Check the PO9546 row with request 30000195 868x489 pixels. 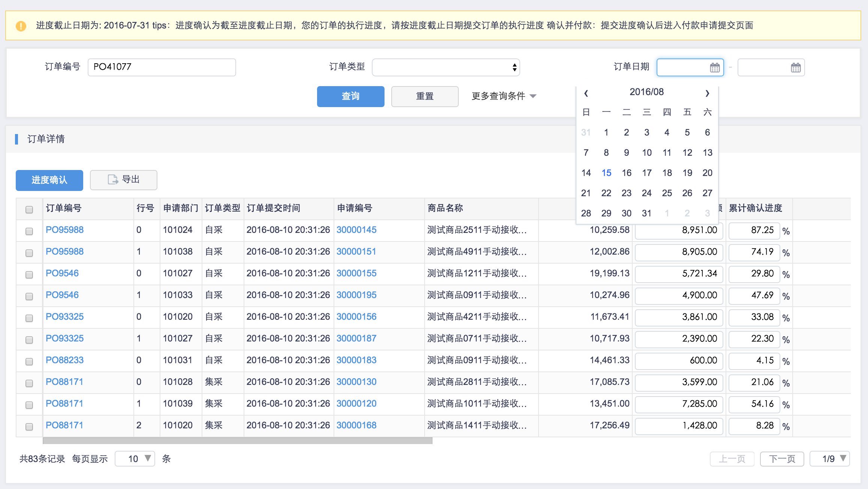point(29,296)
